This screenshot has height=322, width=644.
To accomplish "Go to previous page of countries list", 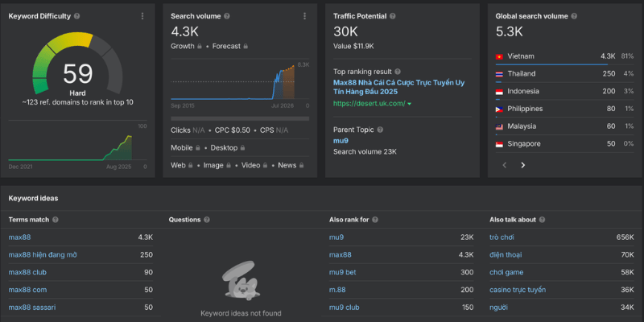I will (505, 165).
